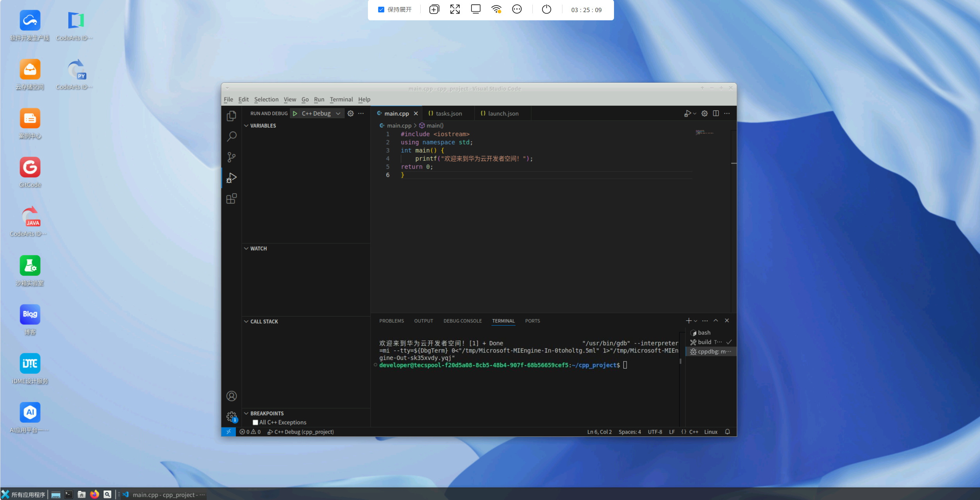
Task: Open the 博客 Blog desktop icon
Action: click(30, 320)
